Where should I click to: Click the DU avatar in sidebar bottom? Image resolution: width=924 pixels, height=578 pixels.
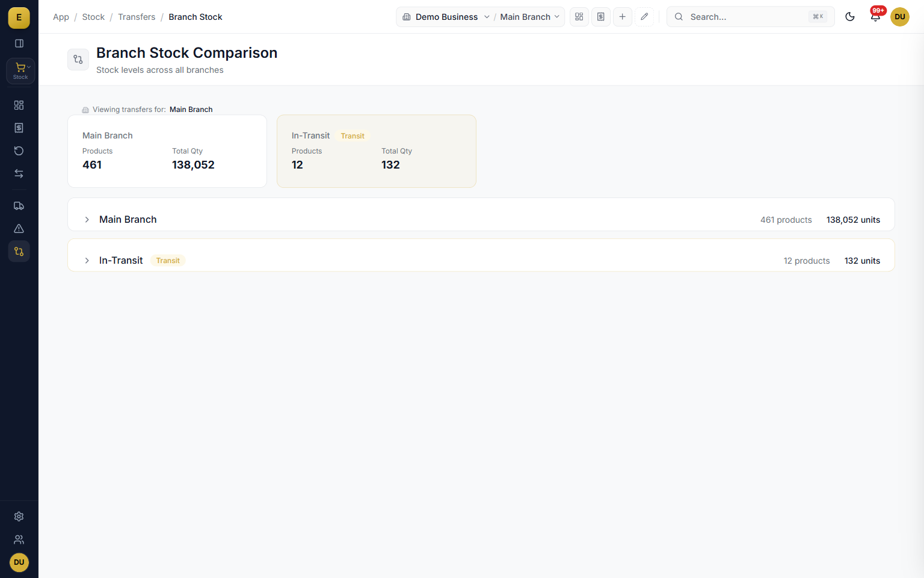tap(19, 562)
